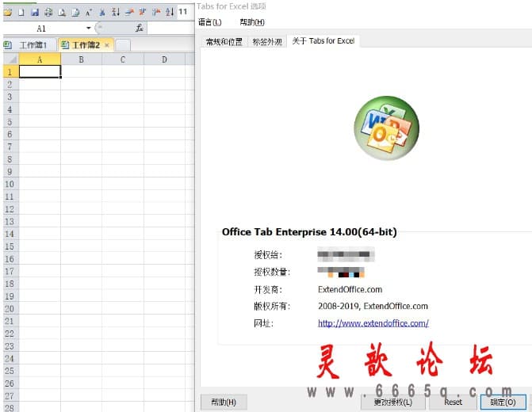Click the printer icon in the toolbar
The width and height of the screenshot is (532, 412).
(x=48, y=13)
